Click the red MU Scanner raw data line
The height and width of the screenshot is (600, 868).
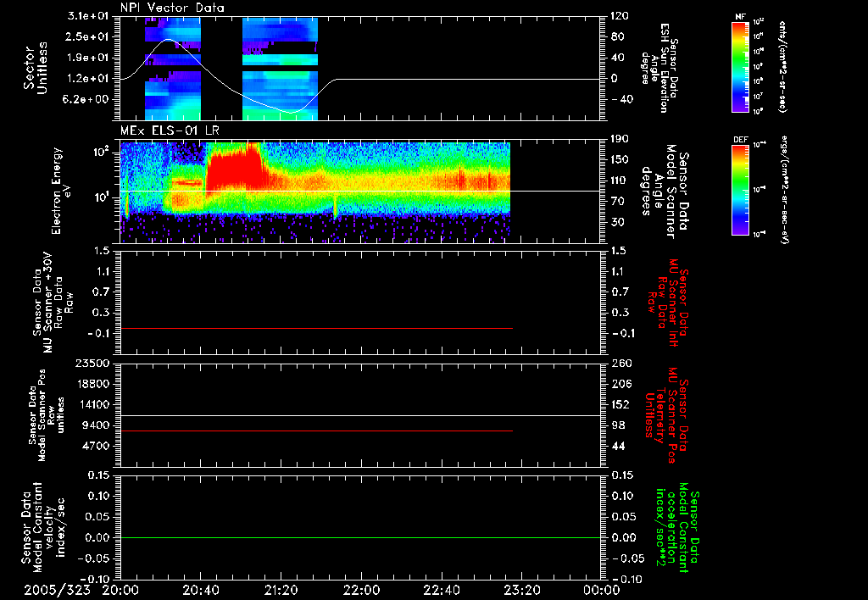pos(317,328)
